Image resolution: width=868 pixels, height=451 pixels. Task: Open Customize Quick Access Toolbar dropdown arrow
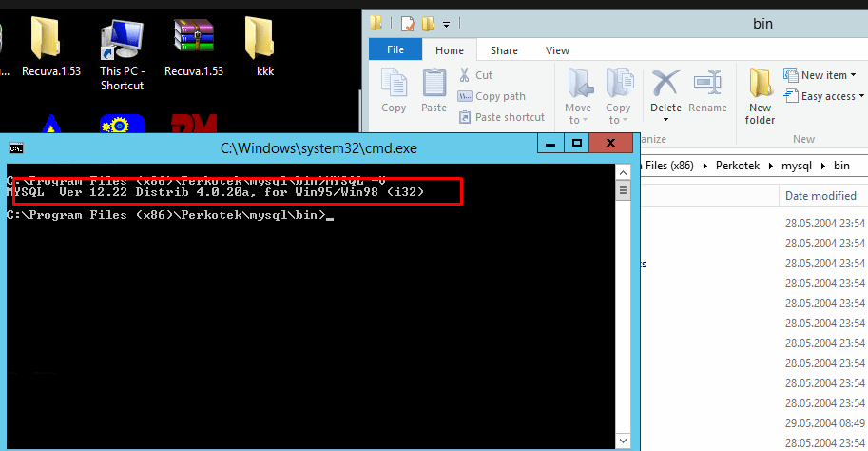[447, 23]
